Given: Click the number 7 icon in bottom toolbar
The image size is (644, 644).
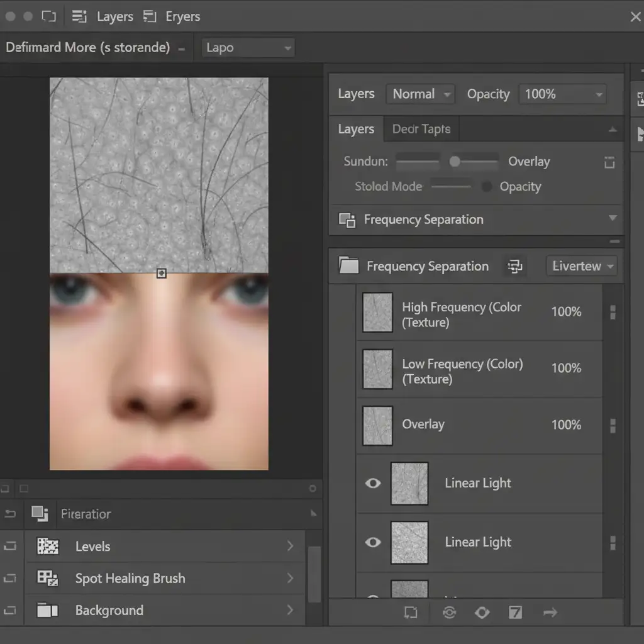Looking at the screenshot, I should (x=515, y=612).
